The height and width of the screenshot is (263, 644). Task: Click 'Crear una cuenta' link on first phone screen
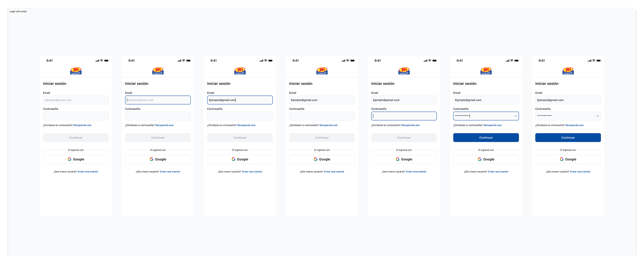[88, 172]
